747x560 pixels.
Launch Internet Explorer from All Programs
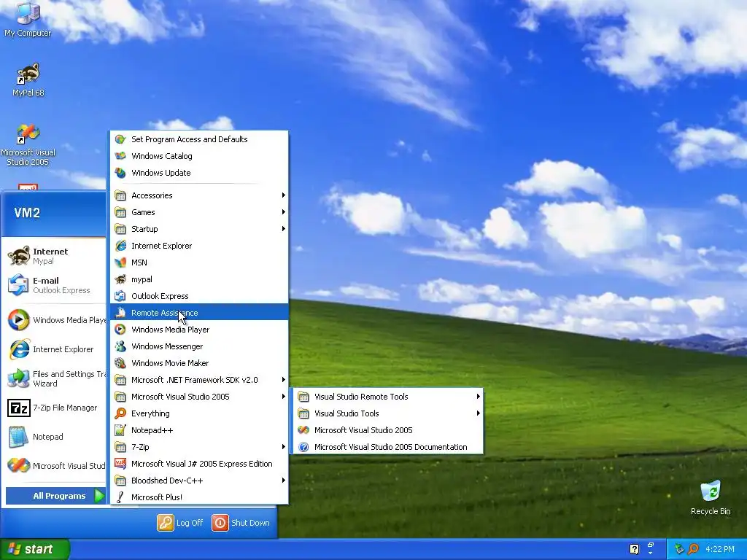pyautogui.click(x=199, y=246)
